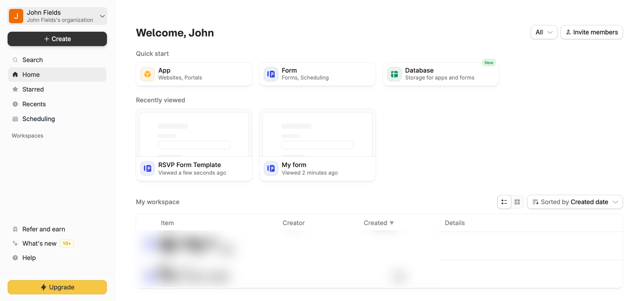
Task: Switch workspace to list view
Action: point(504,202)
